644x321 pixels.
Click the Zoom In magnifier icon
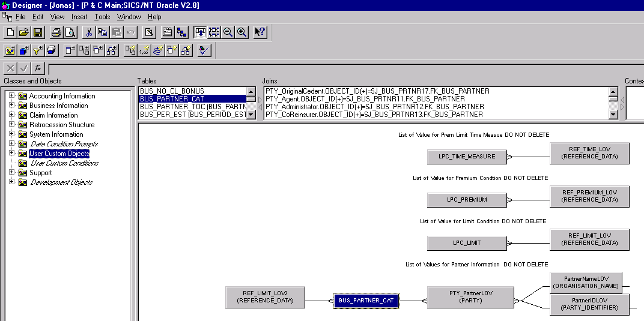click(241, 32)
